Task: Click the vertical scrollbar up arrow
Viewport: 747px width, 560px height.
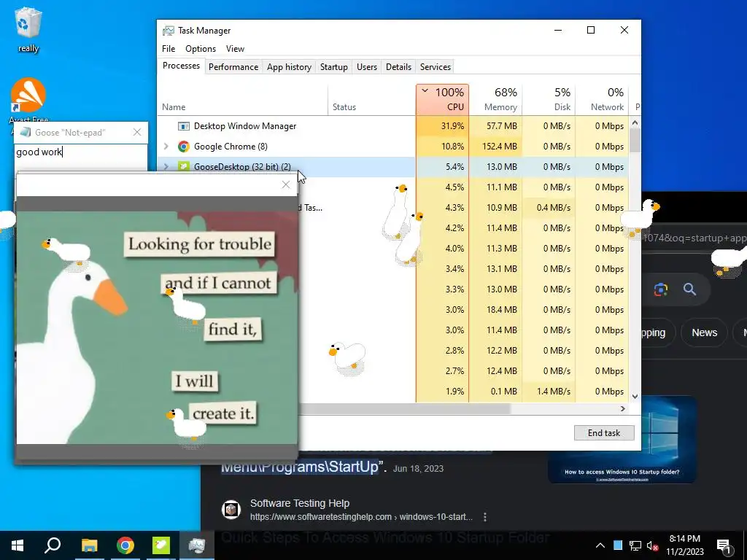Action: tap(635, 122)
